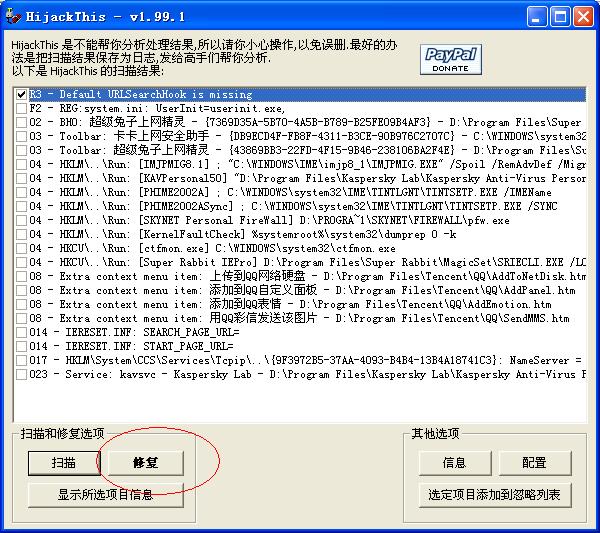Screen dimensions: 600x533
Task: Select the 'ctfmon.exe' HKCU Run row text
Action: (212, 249)
